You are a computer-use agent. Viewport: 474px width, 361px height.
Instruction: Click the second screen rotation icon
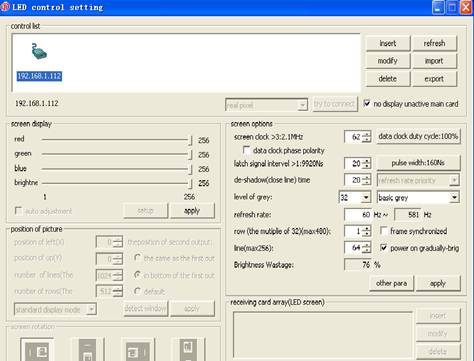coord(87,350)
